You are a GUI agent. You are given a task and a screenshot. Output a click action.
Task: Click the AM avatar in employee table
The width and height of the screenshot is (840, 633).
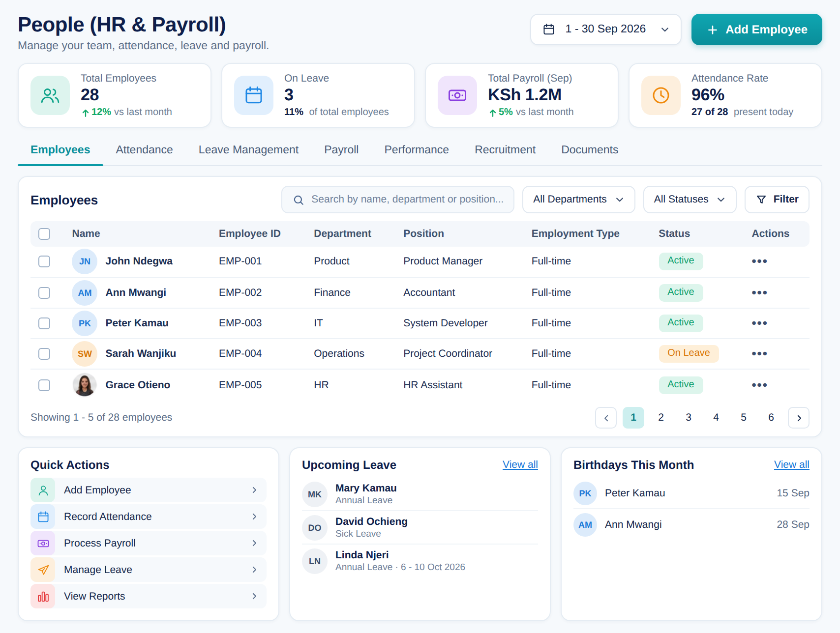pyautogui.click(x=85, y=293)
